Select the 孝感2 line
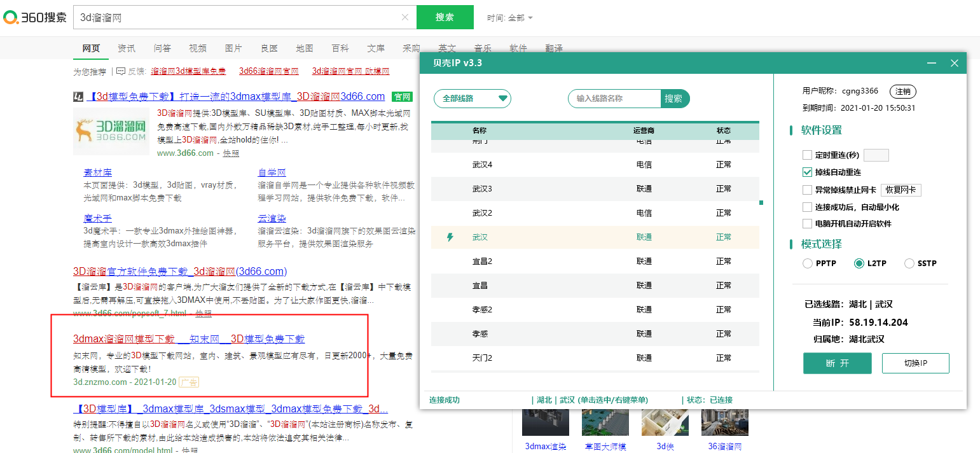 595,310
